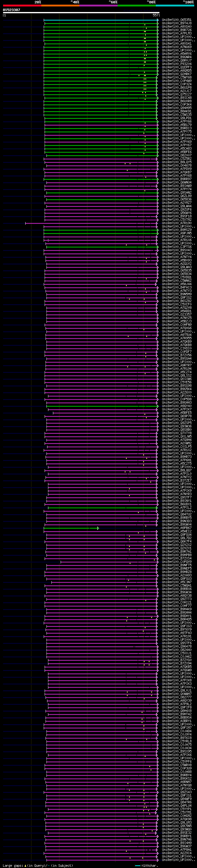Screen dimensions: 197x868
Task: Click hit label UniRef100_B9GNR4
Action: tap(177, 57)
